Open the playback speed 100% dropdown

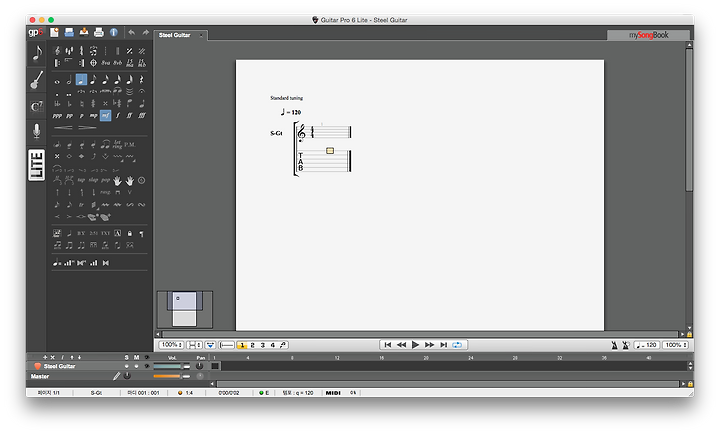[675, 345]
